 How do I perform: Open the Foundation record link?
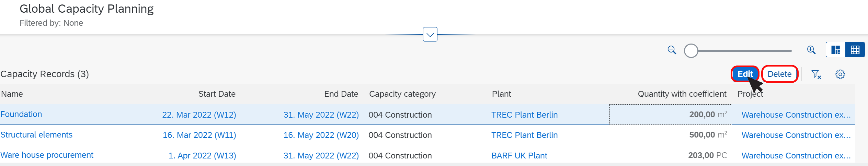pyautogui.click(x=21, y=114)
